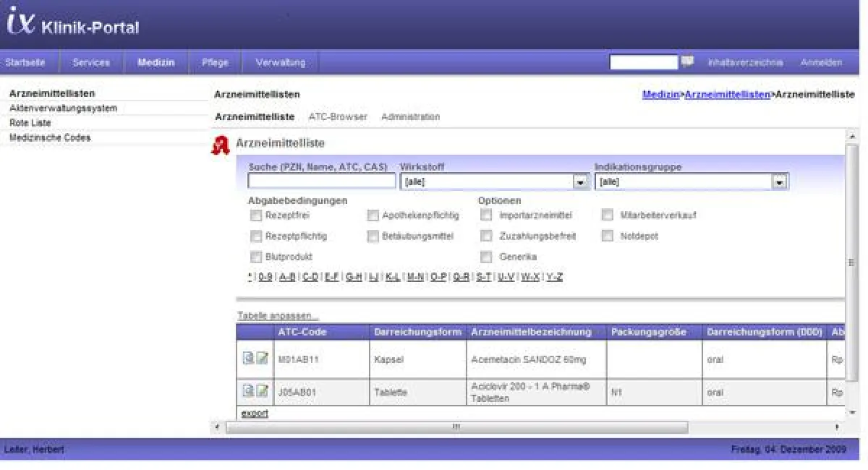Click the iX Klinik-Portal logo
Image resolution: width=868 pixels, height=470 pixels.
[x=72, y=25]
